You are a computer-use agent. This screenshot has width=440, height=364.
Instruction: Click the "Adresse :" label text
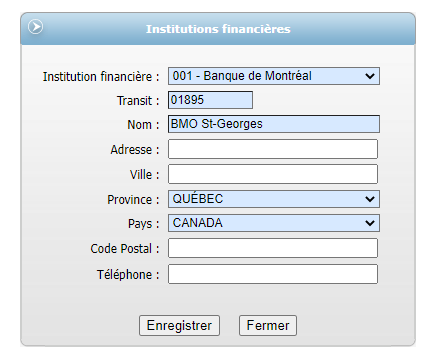(x=135, y=150)
